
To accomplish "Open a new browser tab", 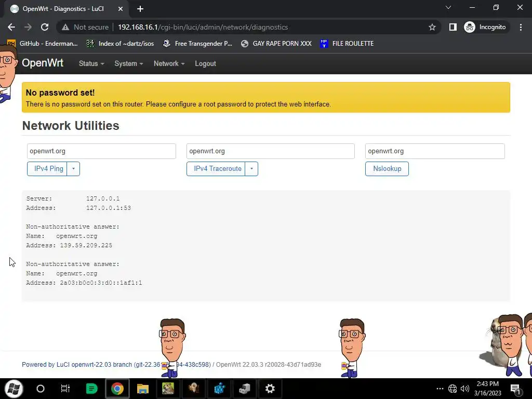I will click(140, 9).
